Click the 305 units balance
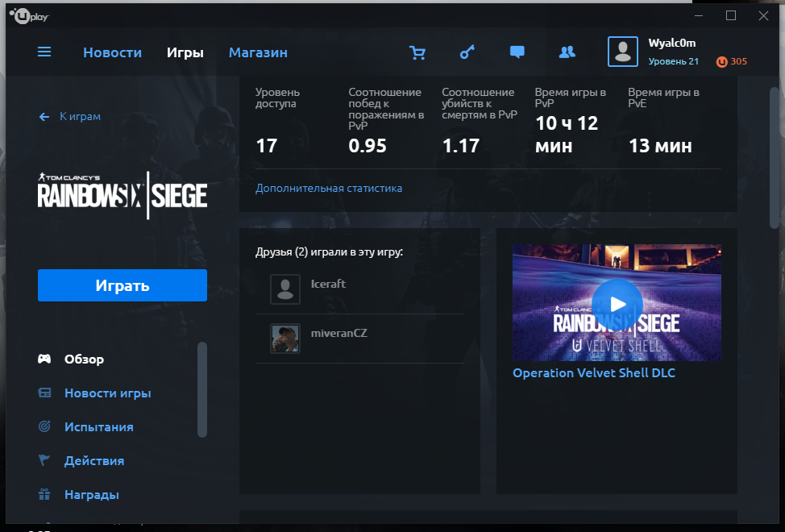 pos(738,61)
